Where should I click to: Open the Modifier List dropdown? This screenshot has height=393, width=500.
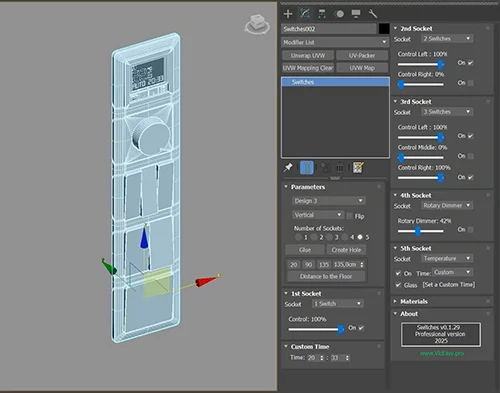335,42
